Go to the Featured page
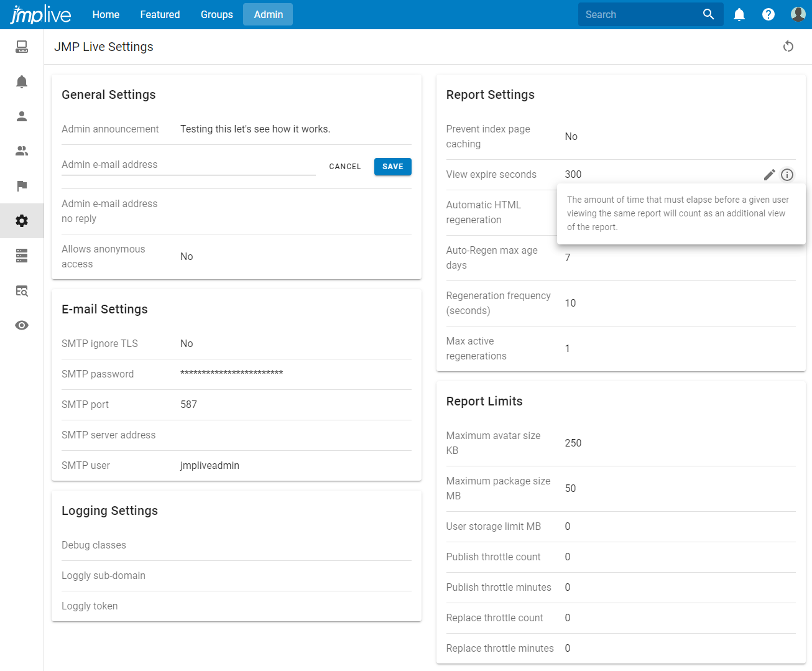The height and width of the screenshot is (671, 812). click(x=160, y=14)
